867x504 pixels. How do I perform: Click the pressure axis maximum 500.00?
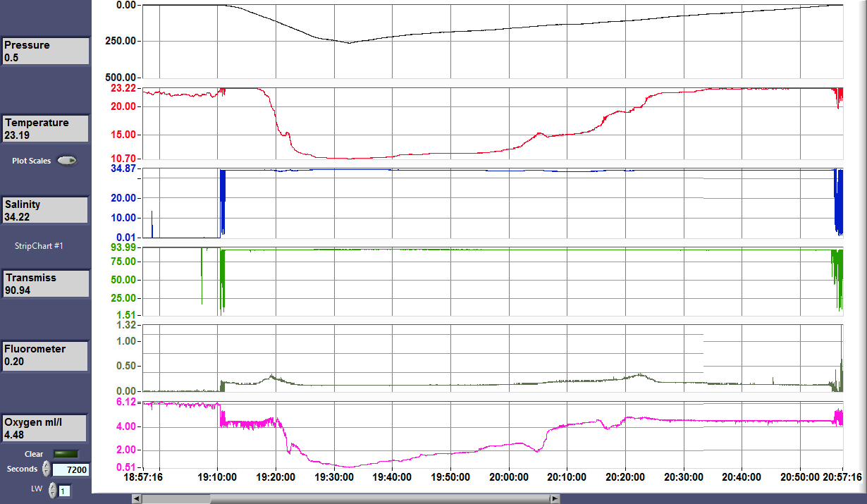click(x=119, y=77)
